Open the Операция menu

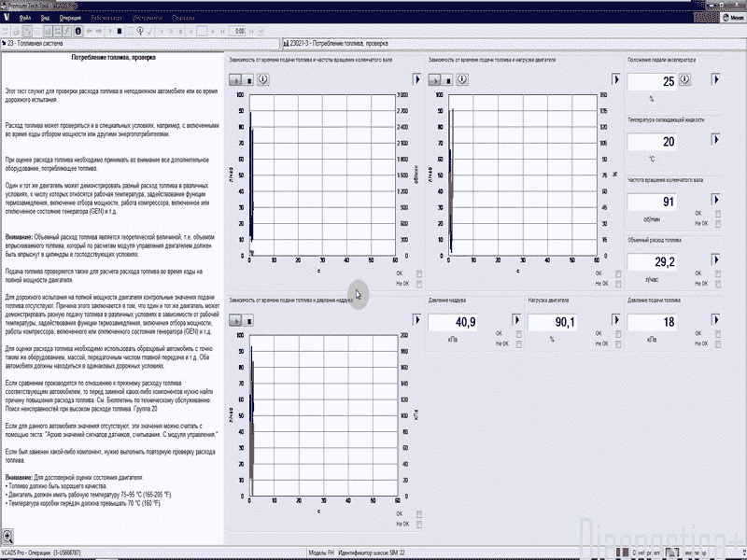click(69, 18)
